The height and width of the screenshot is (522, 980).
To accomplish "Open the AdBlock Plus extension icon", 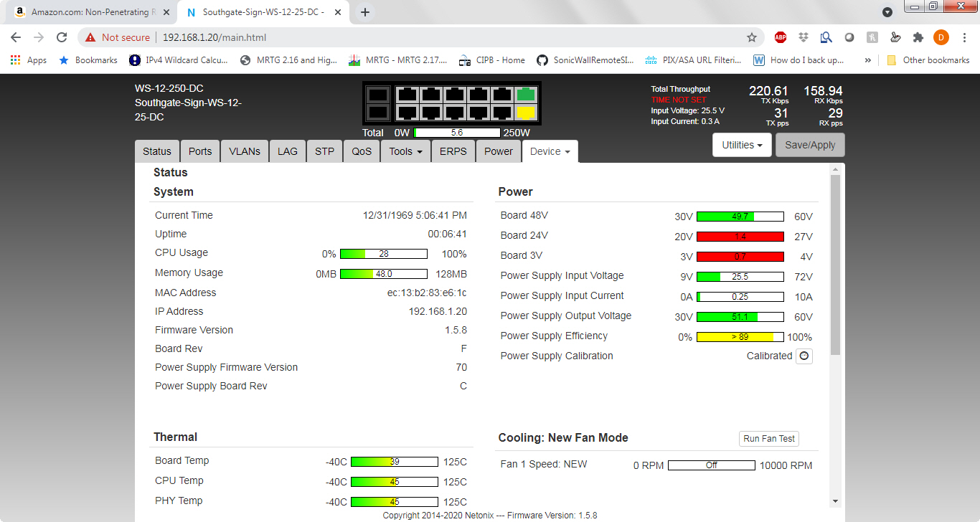I will 781,37.
